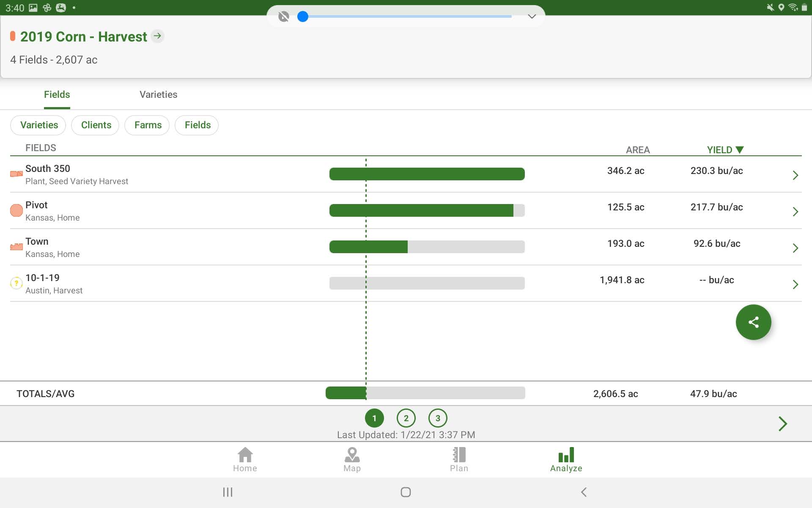Tap the Fields filter chip

point(197,125)
